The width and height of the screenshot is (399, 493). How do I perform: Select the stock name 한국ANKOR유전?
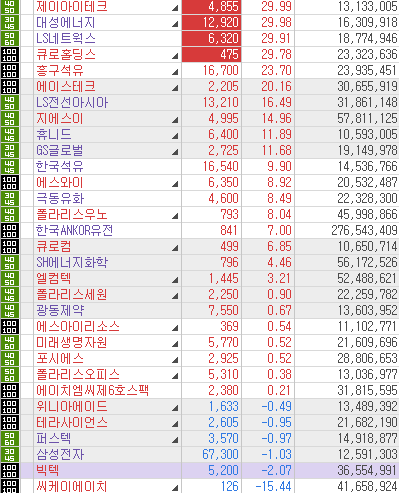(x=74, y=231)
